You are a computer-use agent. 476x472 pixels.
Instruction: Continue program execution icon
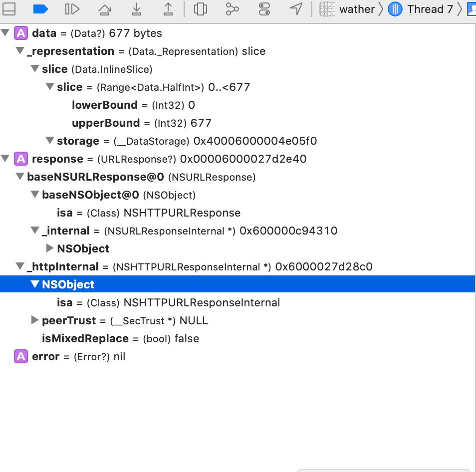click(72, 9)
